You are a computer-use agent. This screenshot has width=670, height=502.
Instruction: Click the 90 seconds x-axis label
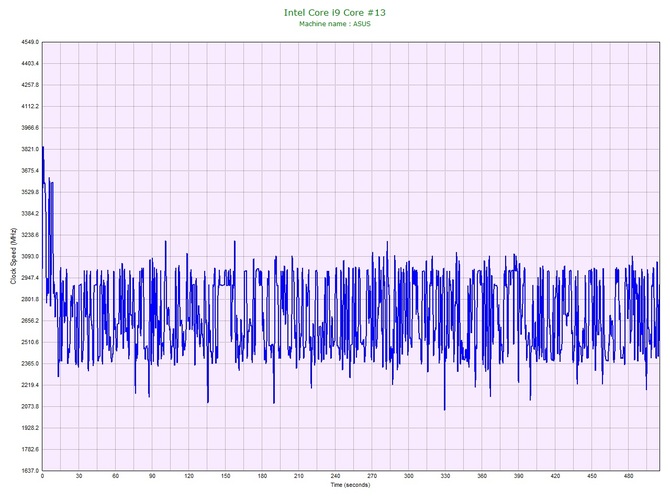click(x=152, y=476)
